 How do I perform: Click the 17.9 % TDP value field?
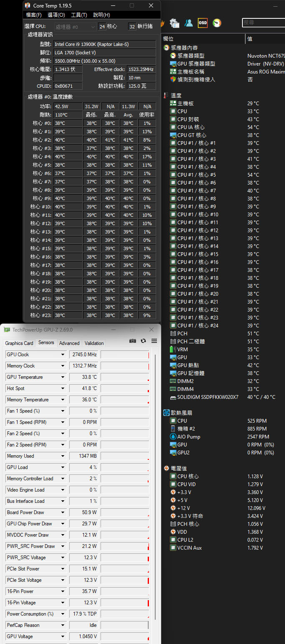tap(83, 614)
